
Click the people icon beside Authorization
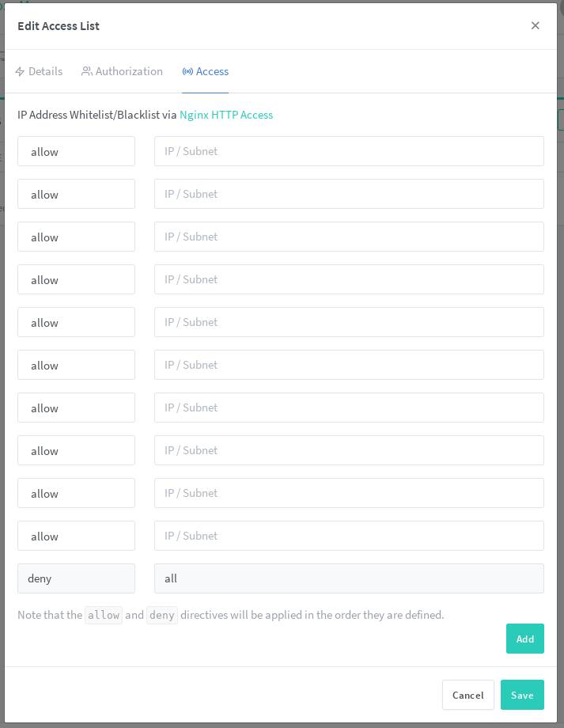coord(85,70)
